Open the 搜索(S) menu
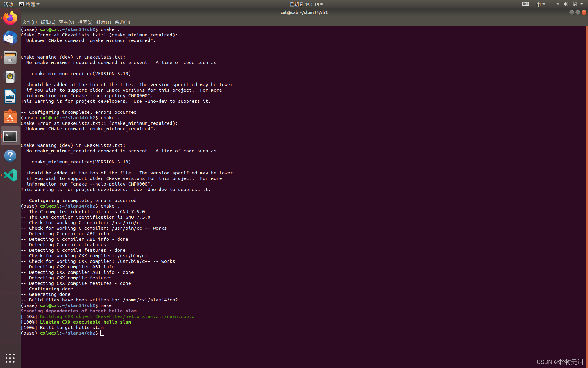 85,22
